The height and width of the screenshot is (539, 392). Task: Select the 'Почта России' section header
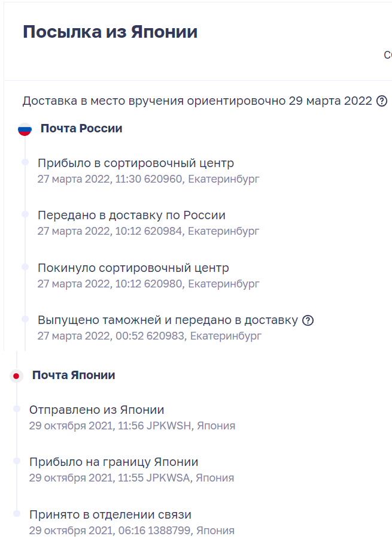pyautogui.click(x=81, y=128)
